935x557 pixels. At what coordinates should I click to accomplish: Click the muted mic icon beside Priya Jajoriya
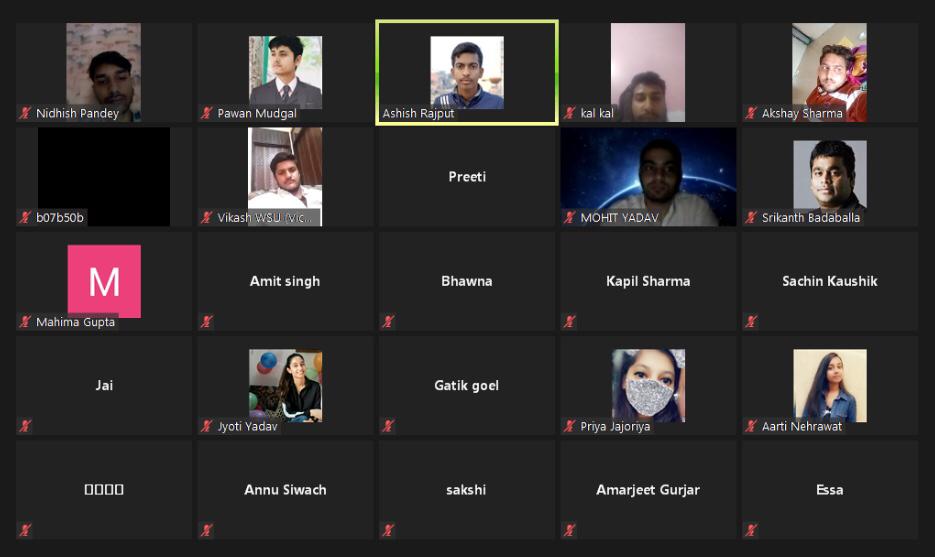click(x=569, y=426)
